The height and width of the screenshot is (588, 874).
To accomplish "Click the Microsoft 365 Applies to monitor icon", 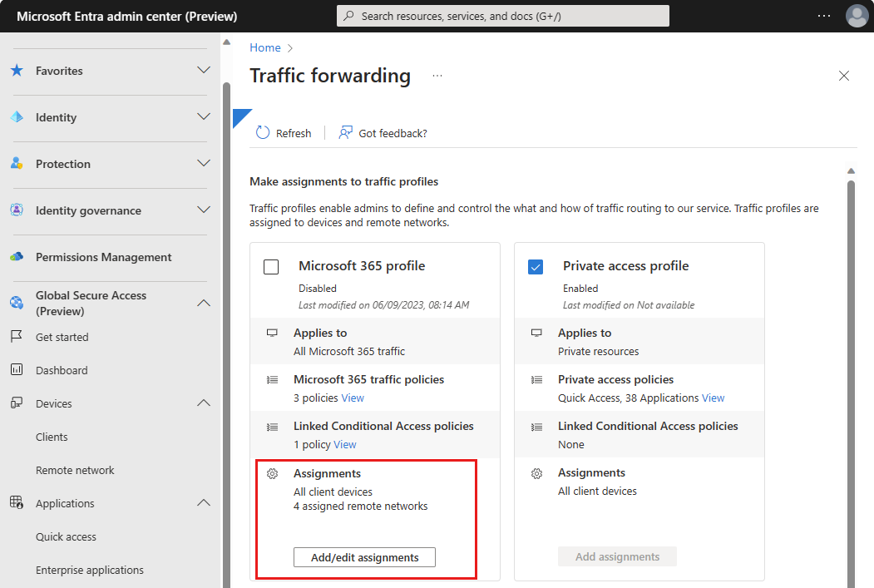I will point(272,333).
